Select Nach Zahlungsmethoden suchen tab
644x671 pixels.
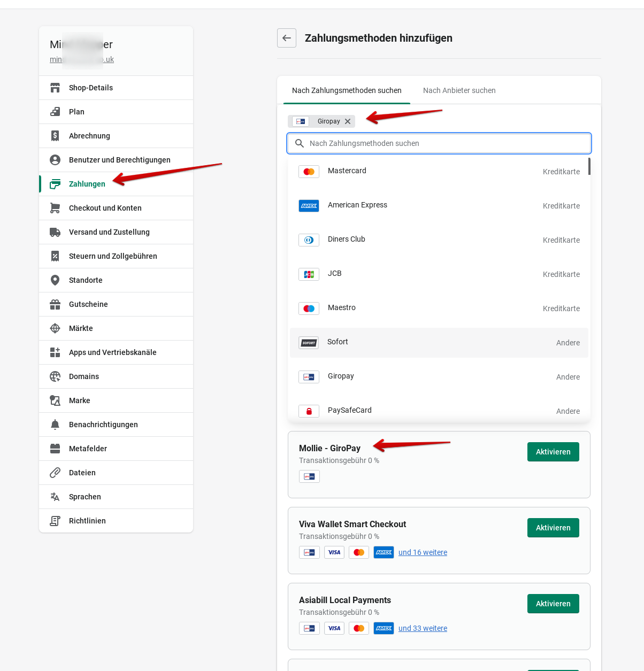click(x=347, y=90)
